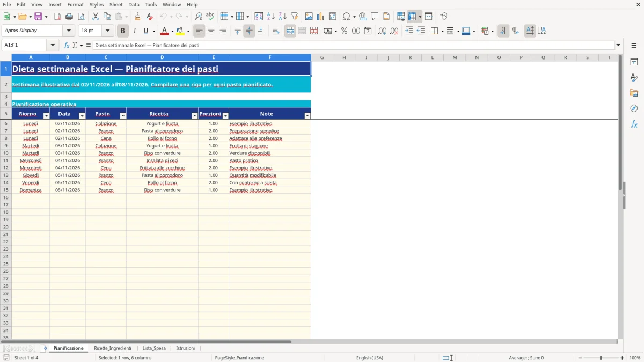644x362 pixels.
Task: Add a decimal place
Action: pos(382,31)
